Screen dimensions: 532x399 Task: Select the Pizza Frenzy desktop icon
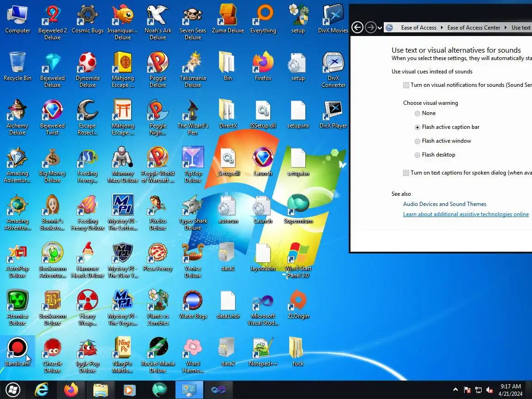click(x=158, y=256)
